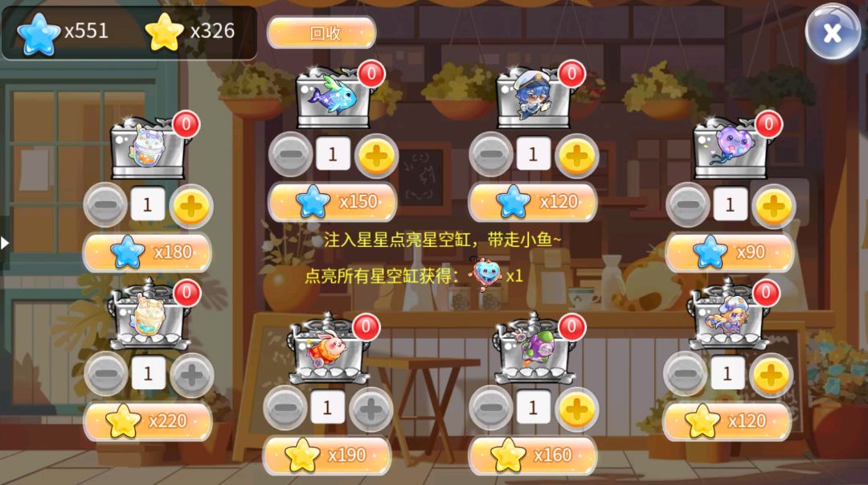
Task: Tap the heart pendant reward icon
Action: [486, 273]
